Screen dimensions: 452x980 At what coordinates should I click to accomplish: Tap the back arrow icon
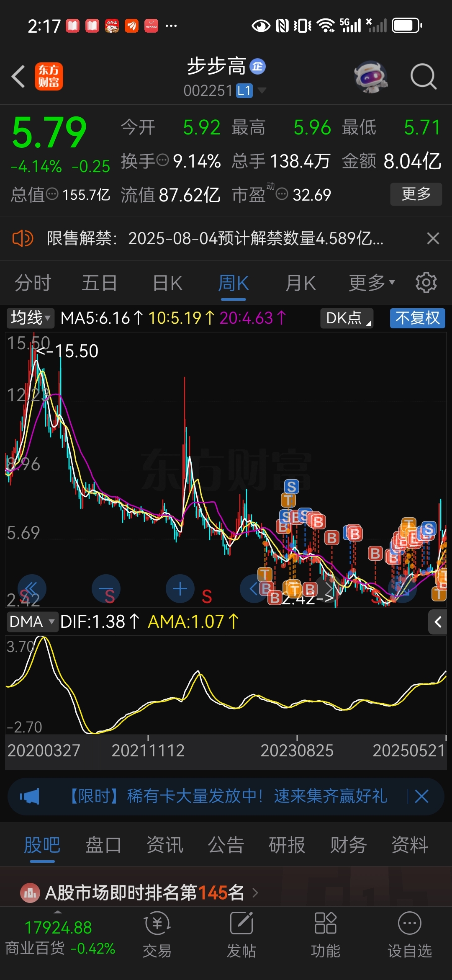click(18, 77)
